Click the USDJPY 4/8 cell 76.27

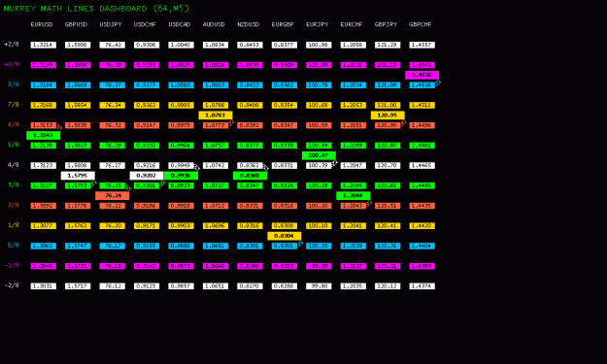click(113, 166)
